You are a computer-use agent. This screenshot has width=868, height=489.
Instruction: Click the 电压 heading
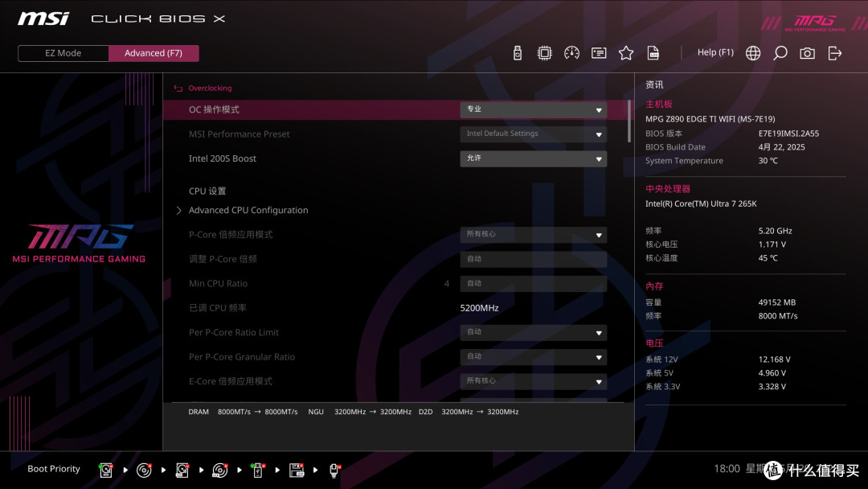(654, 343)
